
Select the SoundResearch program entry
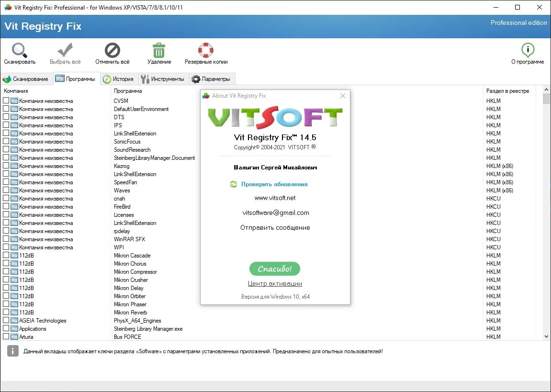click(x=132, y=150)
